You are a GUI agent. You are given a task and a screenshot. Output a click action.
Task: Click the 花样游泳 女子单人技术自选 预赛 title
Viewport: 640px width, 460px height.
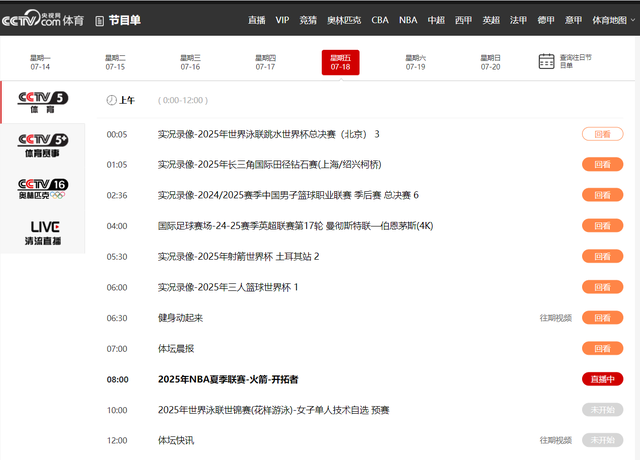tap(273, 410)
